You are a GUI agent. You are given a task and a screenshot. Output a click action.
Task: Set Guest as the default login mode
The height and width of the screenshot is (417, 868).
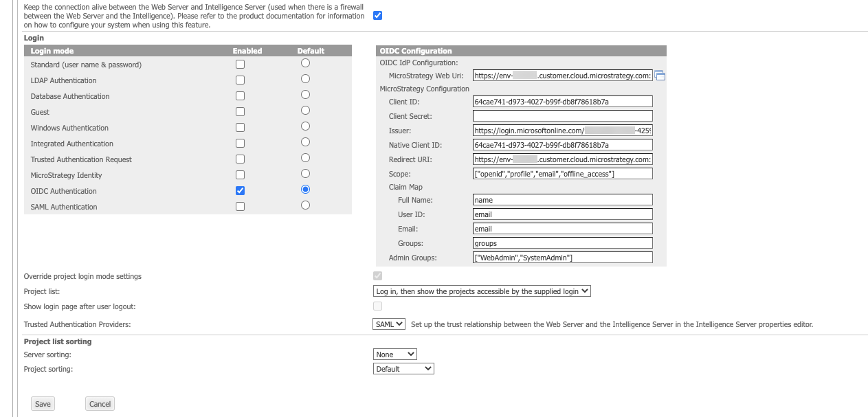click(305, 111)
